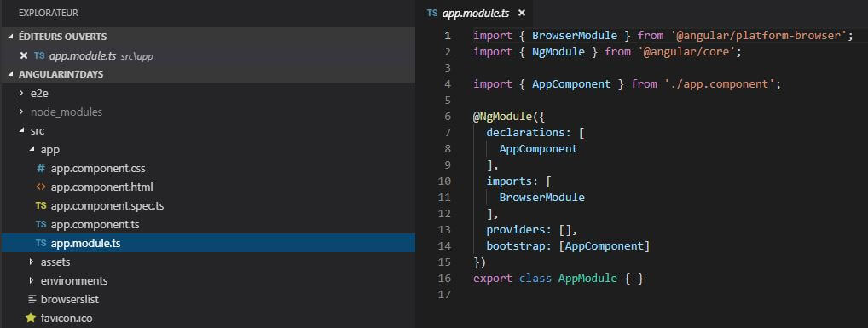Collapse the app folder
868x328 pixels.
32,150
